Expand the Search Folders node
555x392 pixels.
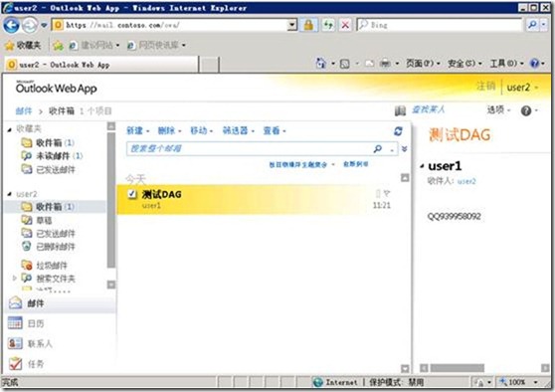coord(15,279)
